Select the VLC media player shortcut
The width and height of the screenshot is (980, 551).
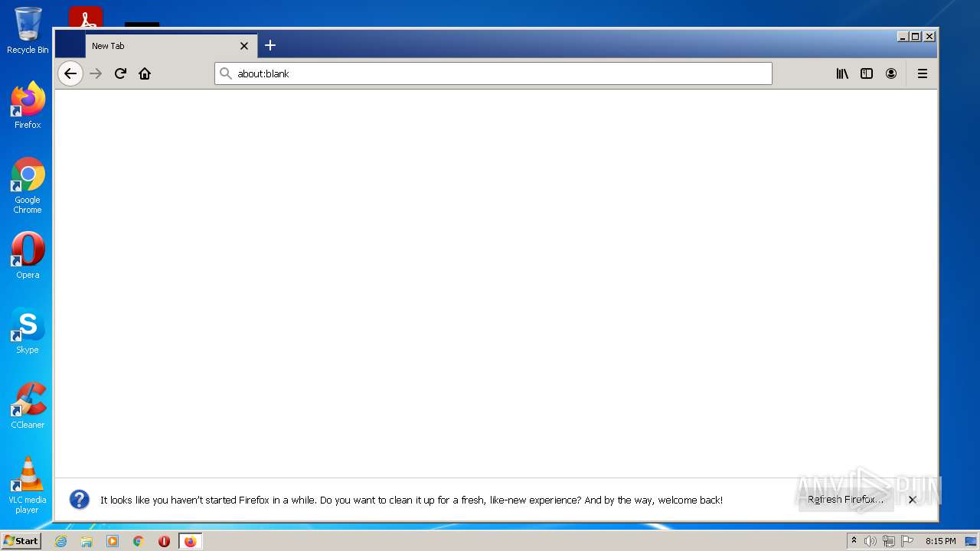28,485
